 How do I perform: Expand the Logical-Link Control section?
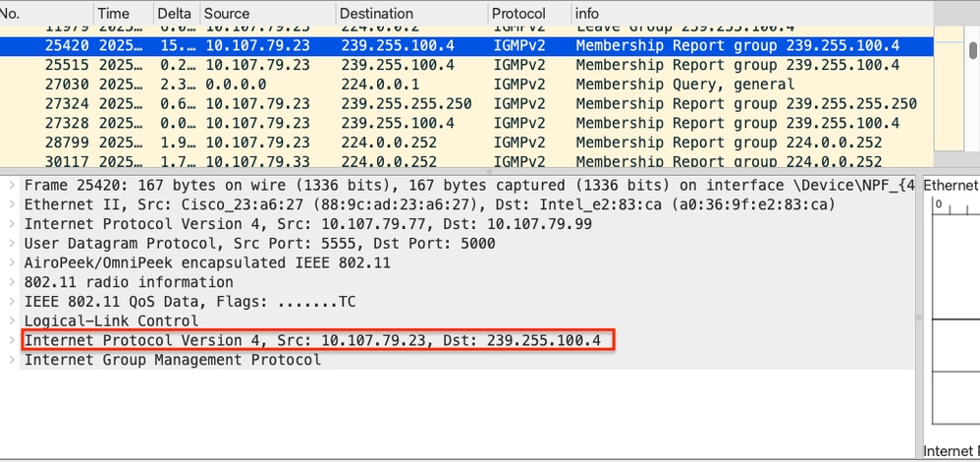pos(12,320)
